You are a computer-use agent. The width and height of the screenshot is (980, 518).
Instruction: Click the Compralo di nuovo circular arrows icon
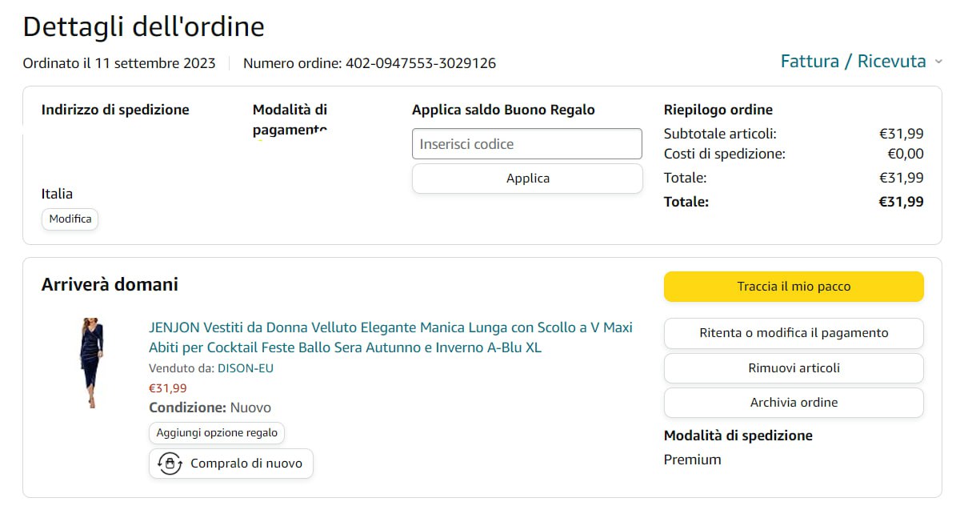pos(170,464)
